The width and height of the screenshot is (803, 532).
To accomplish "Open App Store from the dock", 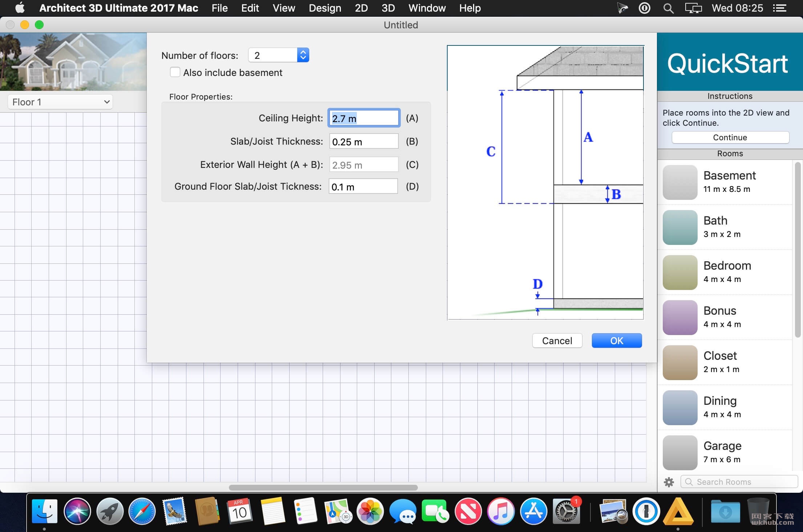I will [533, 511].
